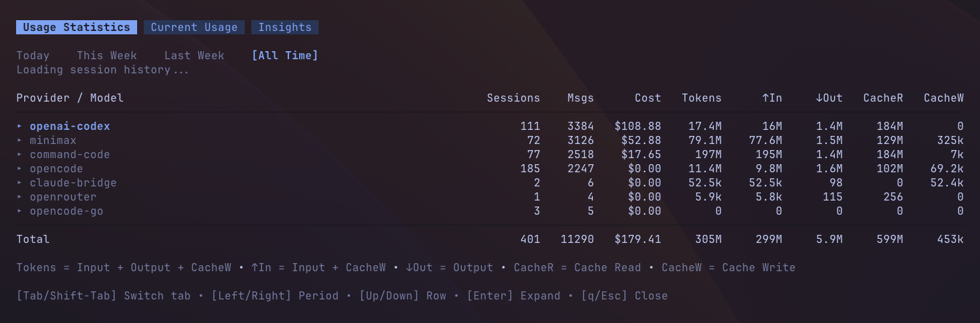
Task: Expand the opencode-go provider arrow
Action: coord(19,211)
